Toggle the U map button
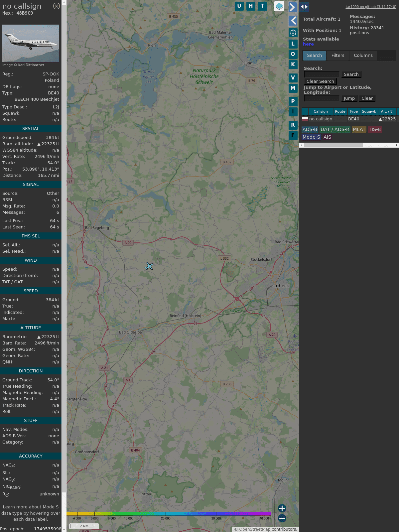 [x=239, y=6]
